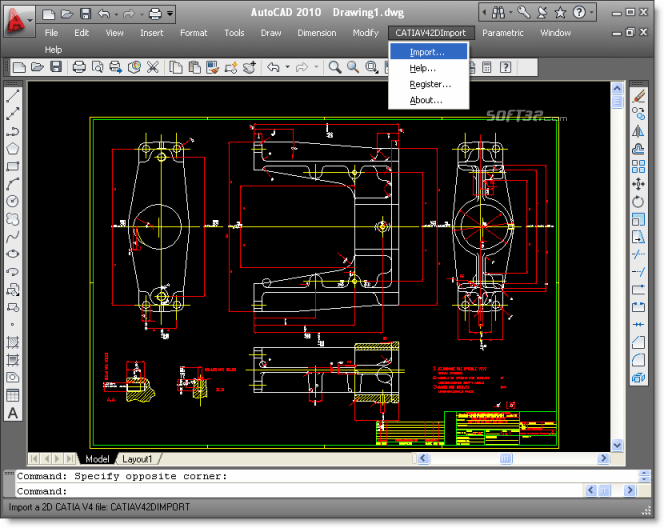This screenshot has height=528, width=664.
Task: Click the Paste clipboard icon
Action: coord(194,67)
